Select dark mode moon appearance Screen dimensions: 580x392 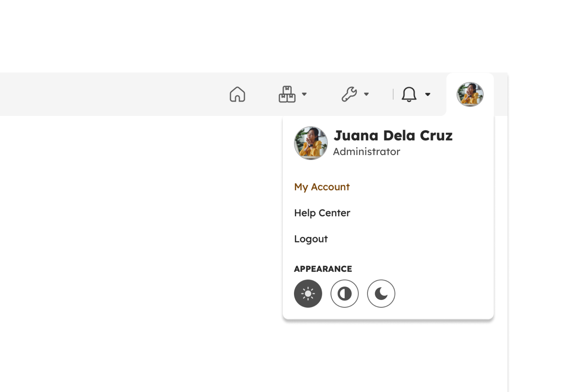[x=381, y=293]
